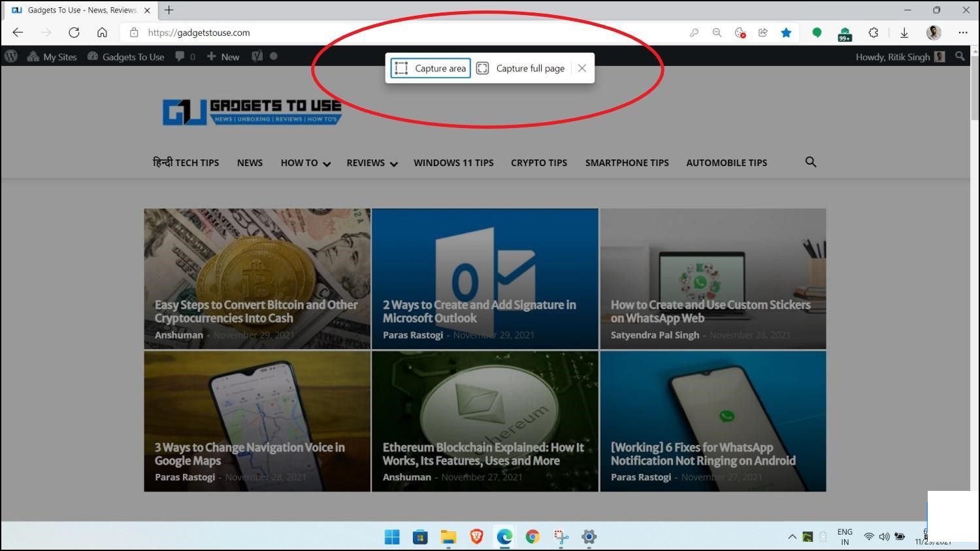Open the browser Downloads icon

[904, 32]
